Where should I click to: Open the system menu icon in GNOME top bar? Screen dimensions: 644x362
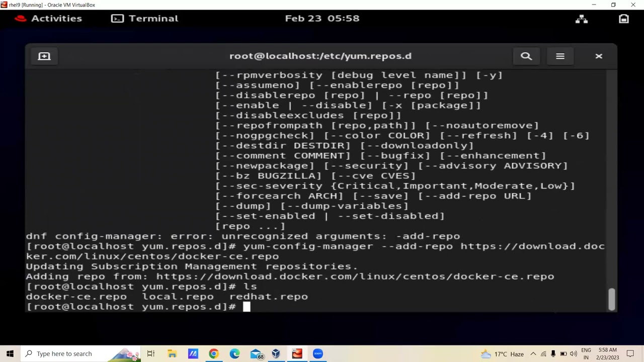pyautogui.click(x=624, y=19)
